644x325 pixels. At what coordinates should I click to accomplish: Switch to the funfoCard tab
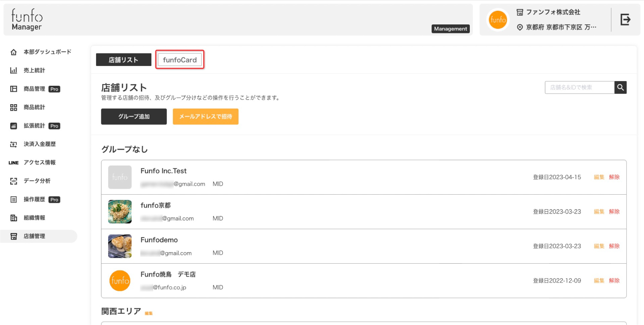coord(180,60)
